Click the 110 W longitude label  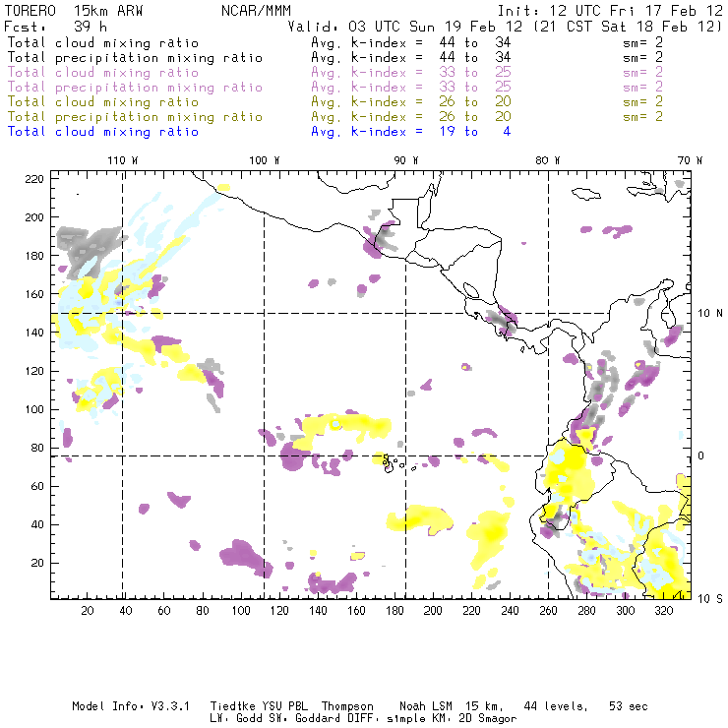point(122,160)
